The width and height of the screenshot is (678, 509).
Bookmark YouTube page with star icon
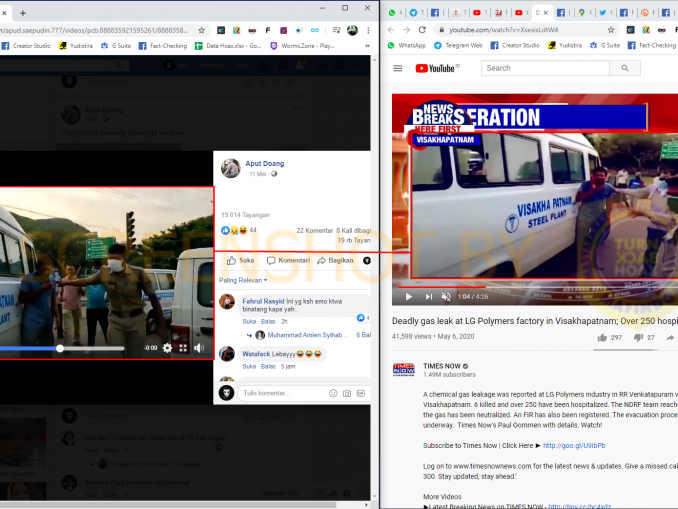(611, 30)
